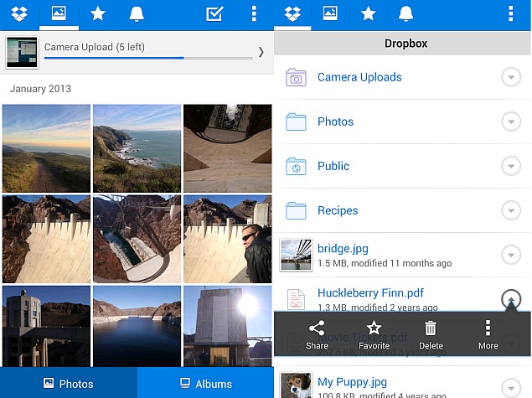Open the aerial dam and bridge photo
The width and height of the screenshot is (532, 398).
137,239
